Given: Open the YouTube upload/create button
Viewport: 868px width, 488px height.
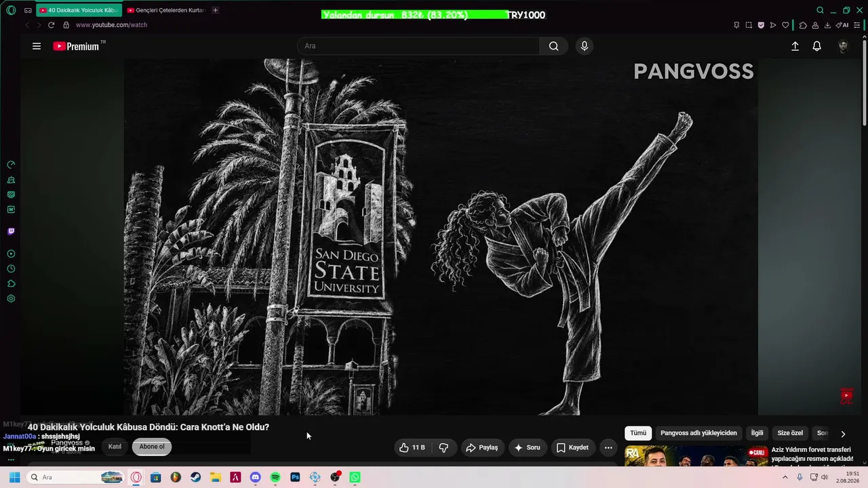Looking at the screenshot, I should pos(795,46).
